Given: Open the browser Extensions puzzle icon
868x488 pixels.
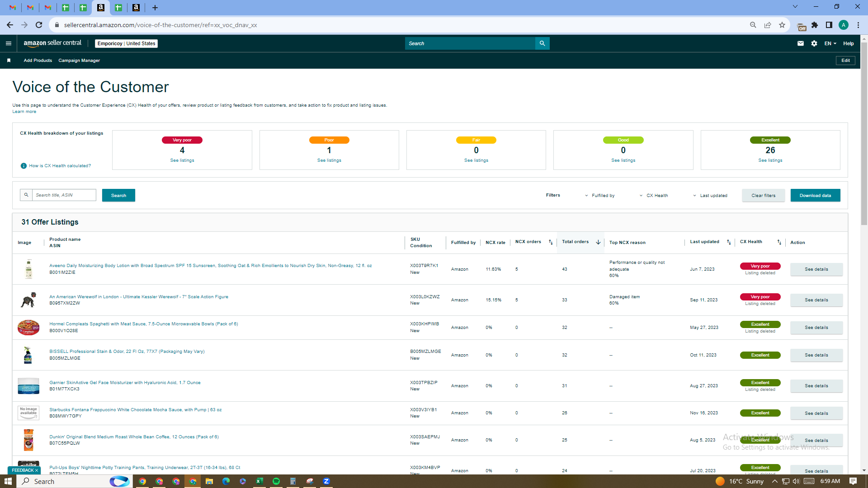Looking at the screenshot, I should [815, 25].
